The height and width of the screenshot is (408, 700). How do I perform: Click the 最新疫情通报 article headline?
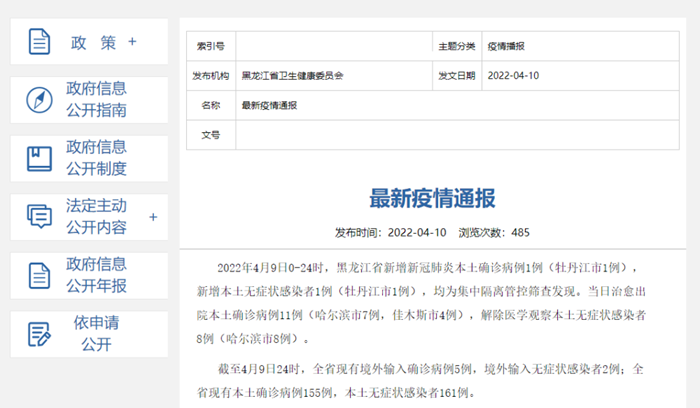coord(432,197)
